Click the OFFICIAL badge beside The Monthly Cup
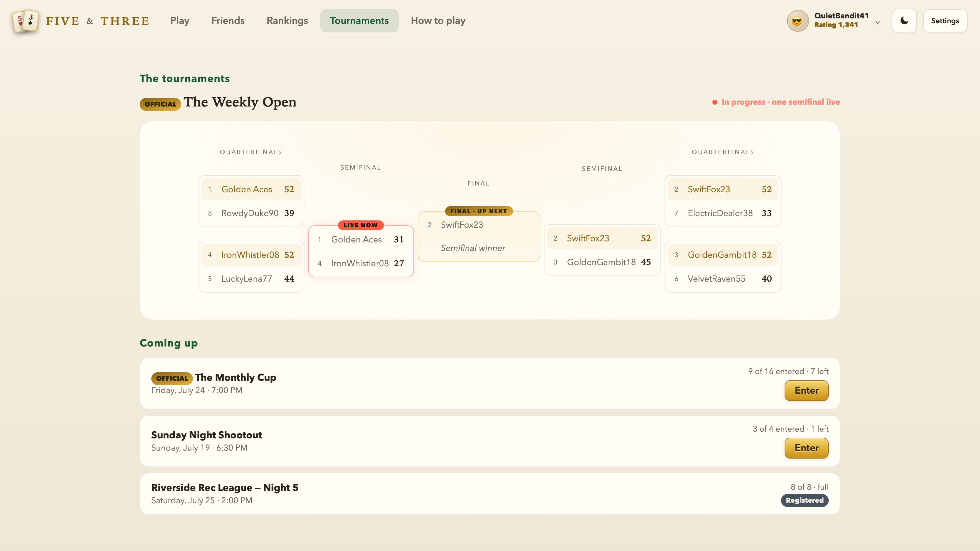980x551 pixels. (172, 378)
